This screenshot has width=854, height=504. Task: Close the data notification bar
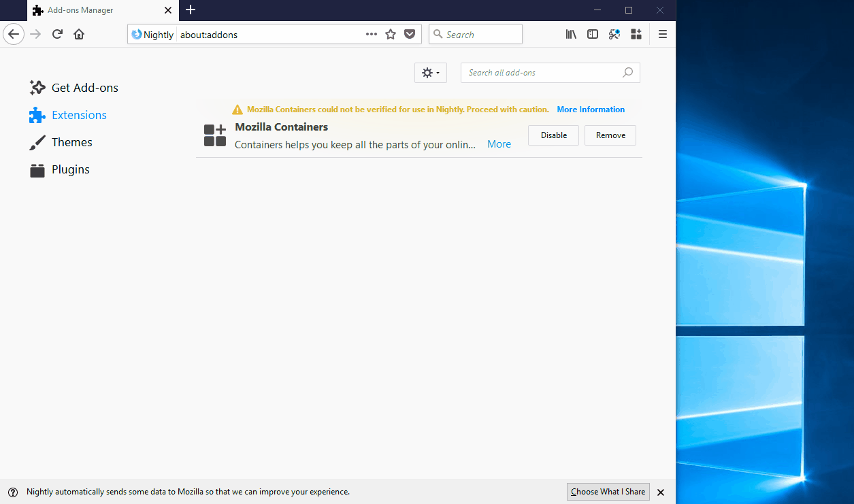(x=661, y=492)
